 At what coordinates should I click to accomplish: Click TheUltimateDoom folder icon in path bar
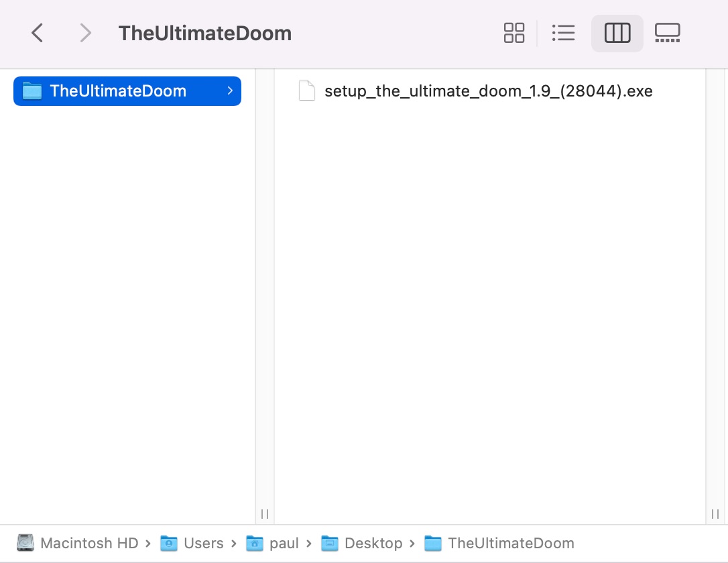click(x=433, y=543)
